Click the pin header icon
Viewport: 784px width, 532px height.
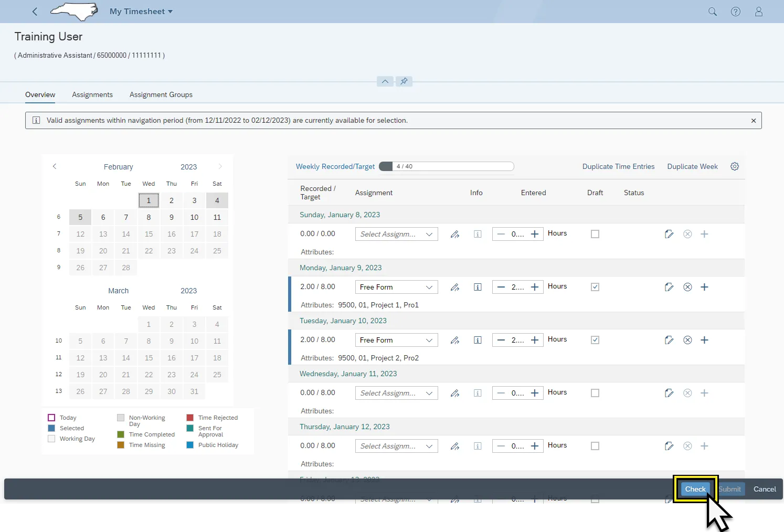404,81
